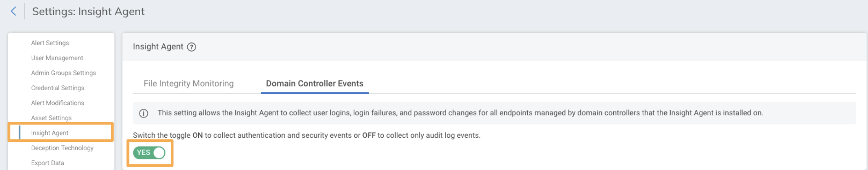Click the back arrow beside Settings title
This screenshot has height=170, width=868.
coord(13,11)
